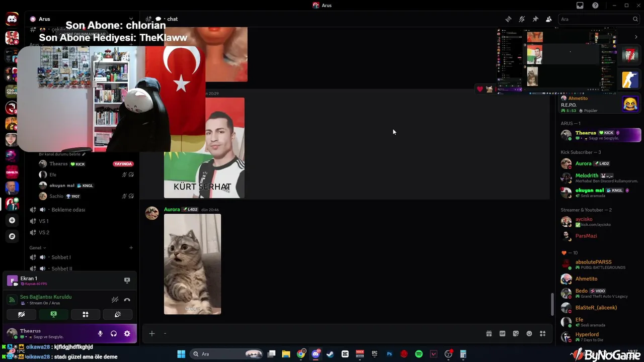Click the Windows taskbar search box
The image size is (644, 362).
227,354
